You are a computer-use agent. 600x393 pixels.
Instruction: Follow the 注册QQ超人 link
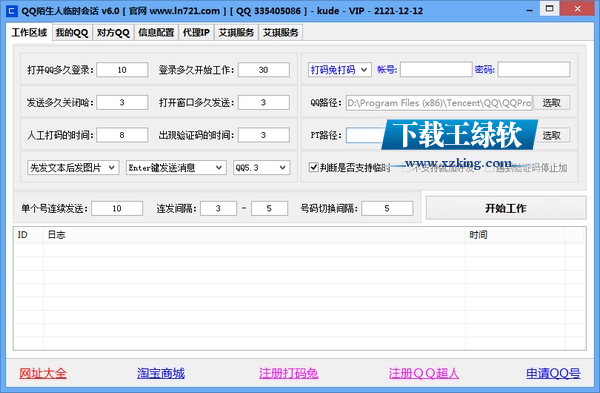[x=424, y=373]
